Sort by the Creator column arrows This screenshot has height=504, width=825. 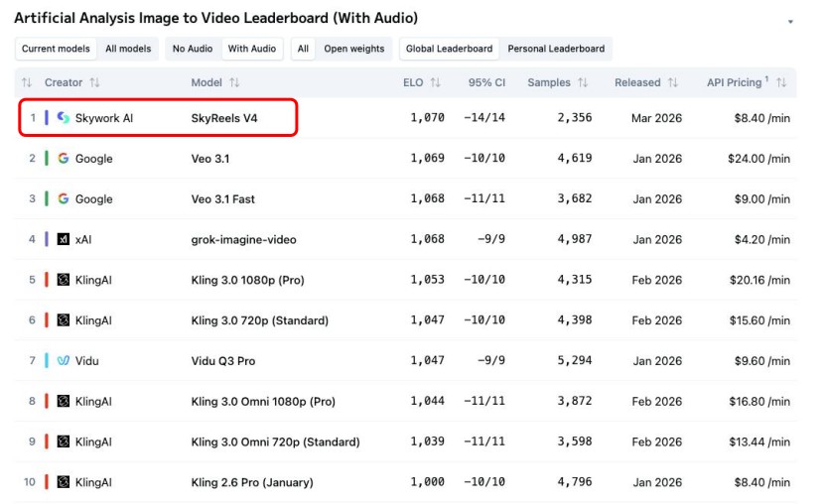pyautogui.click(x=94, y=82)
